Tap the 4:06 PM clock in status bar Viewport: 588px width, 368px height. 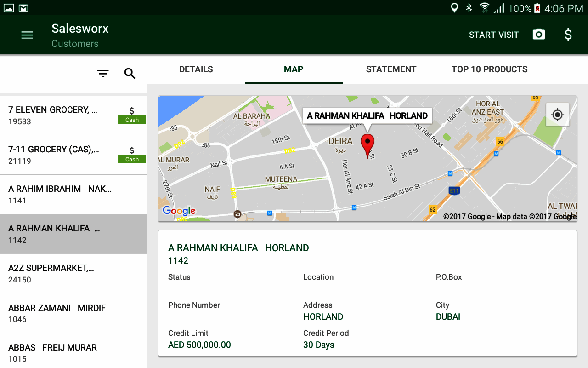pos(564,8)
